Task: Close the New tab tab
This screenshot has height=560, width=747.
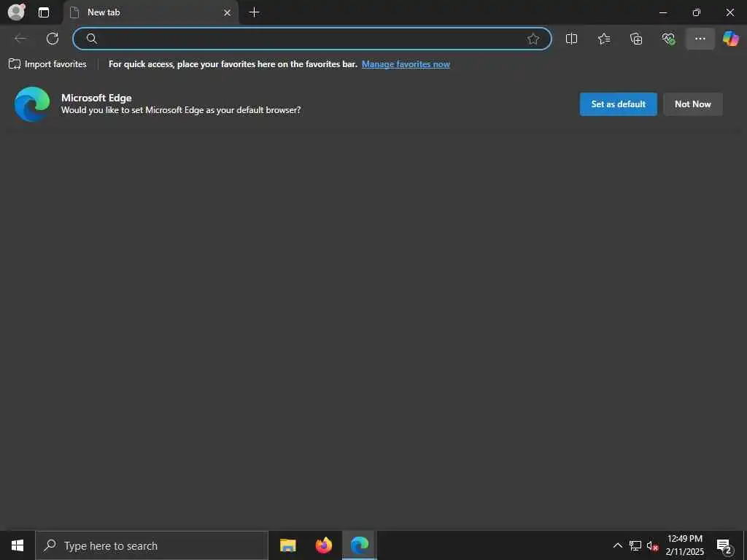Action: [x=228, y=13]
